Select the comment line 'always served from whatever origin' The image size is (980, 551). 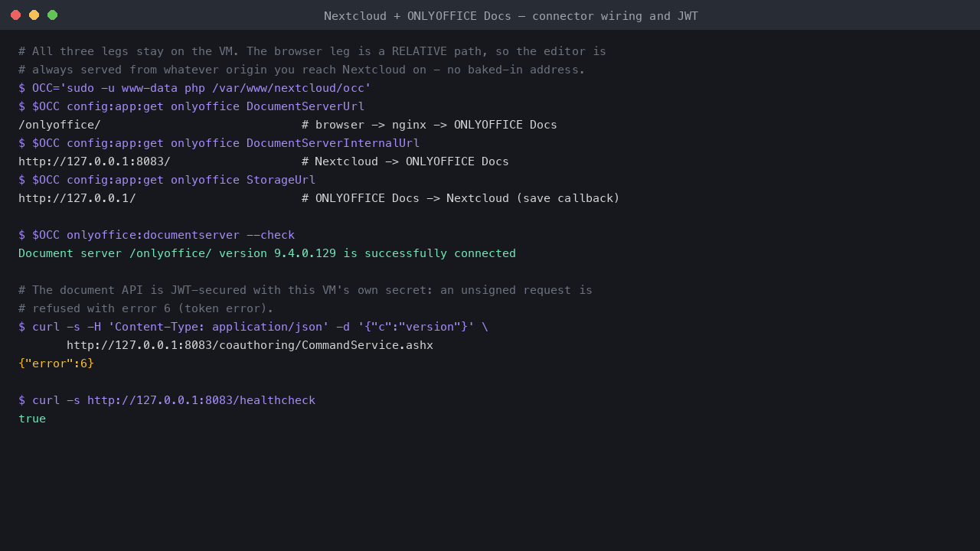tap(302, 70)
